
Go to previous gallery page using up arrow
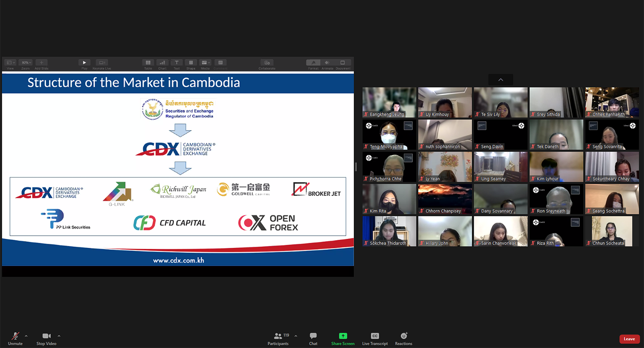[x=500, y=80]
